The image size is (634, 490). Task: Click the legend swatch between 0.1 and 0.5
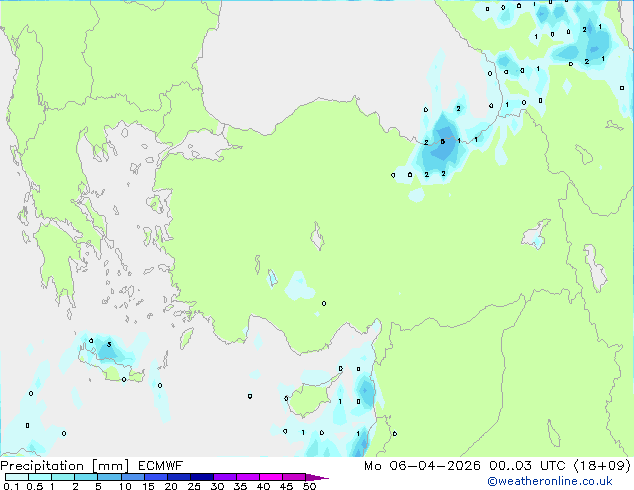17,477
